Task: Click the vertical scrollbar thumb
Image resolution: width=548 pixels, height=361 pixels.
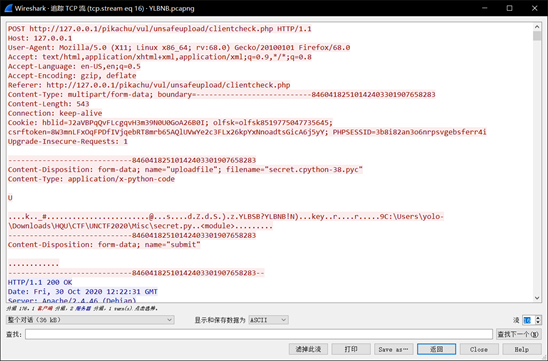Action: (537, 36)
